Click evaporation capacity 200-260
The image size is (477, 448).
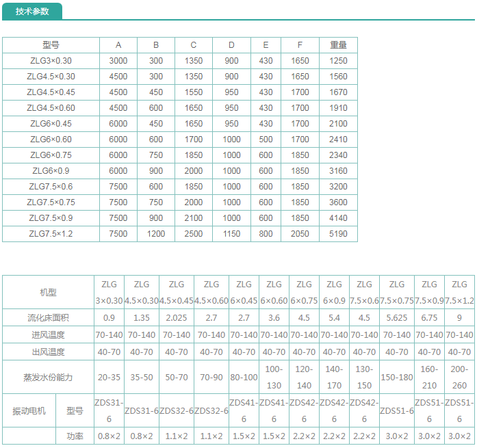click(x=459, y=378)
